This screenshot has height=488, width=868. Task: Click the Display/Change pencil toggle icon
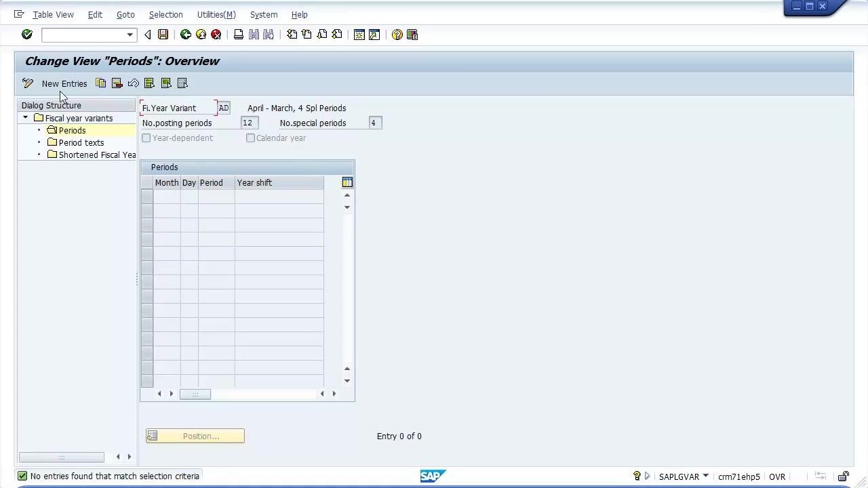click(x=28, y=83)
